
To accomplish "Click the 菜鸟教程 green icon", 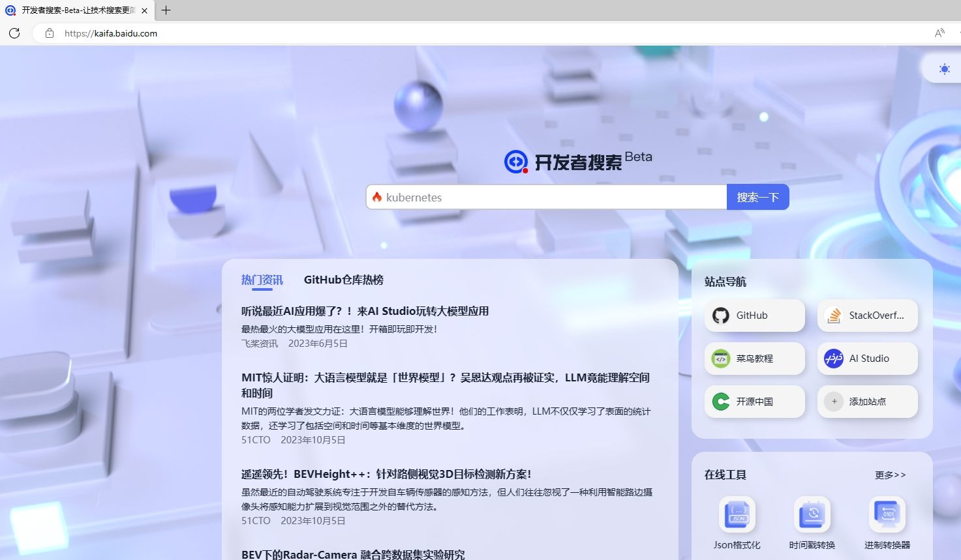I will [721, 359].
